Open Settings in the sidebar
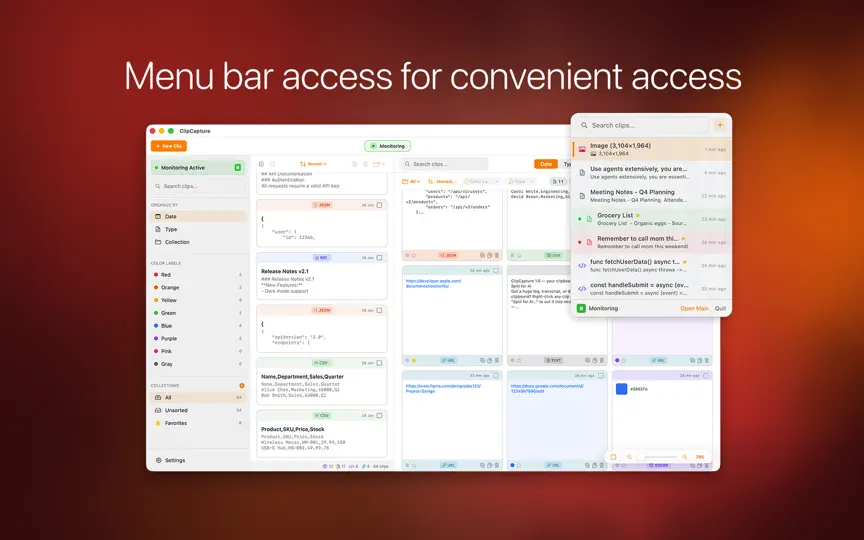 [x=170, y=460]
